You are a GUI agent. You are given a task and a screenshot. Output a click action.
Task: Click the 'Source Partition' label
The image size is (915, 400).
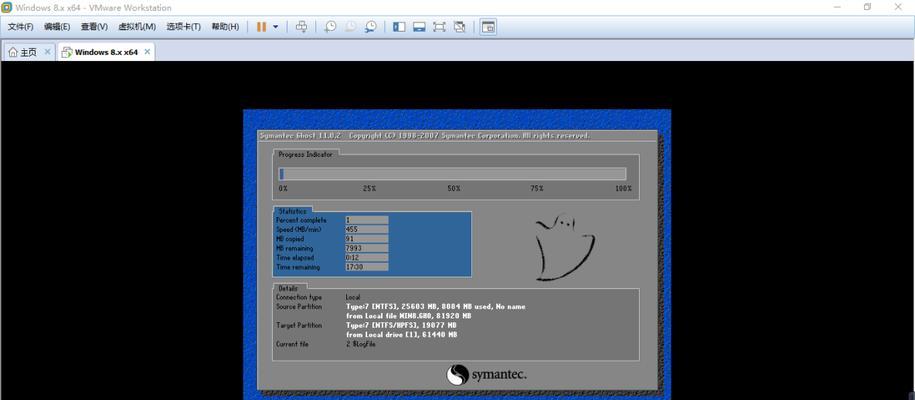298,307
